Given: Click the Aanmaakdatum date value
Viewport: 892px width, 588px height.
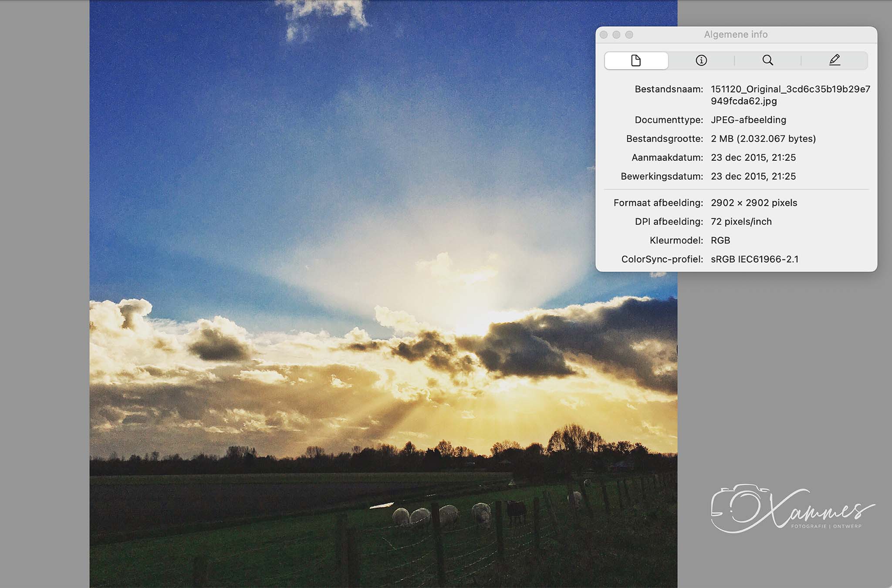Looking at the screenshot, I should [x=753, y=158].
